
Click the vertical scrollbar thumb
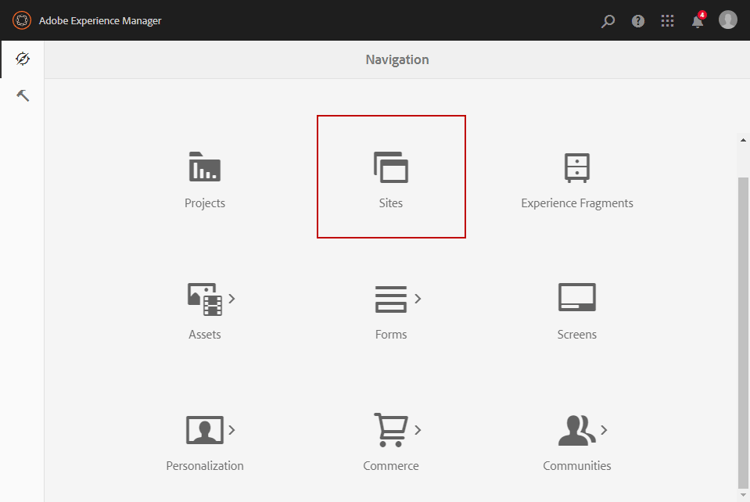(x=743, y=332)
